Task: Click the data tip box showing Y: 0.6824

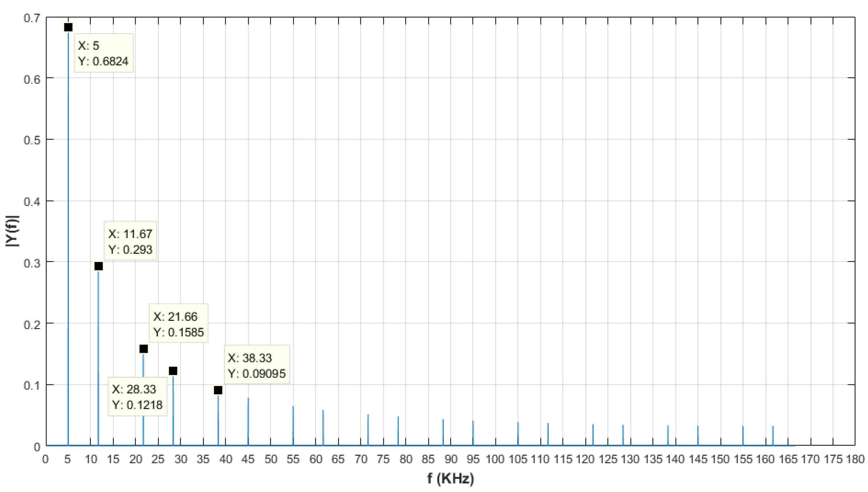Action: coord(104,53)
